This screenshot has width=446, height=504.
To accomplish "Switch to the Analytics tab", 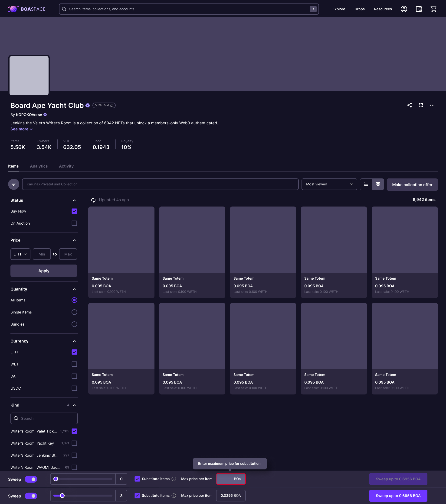I will coord(39,166).
